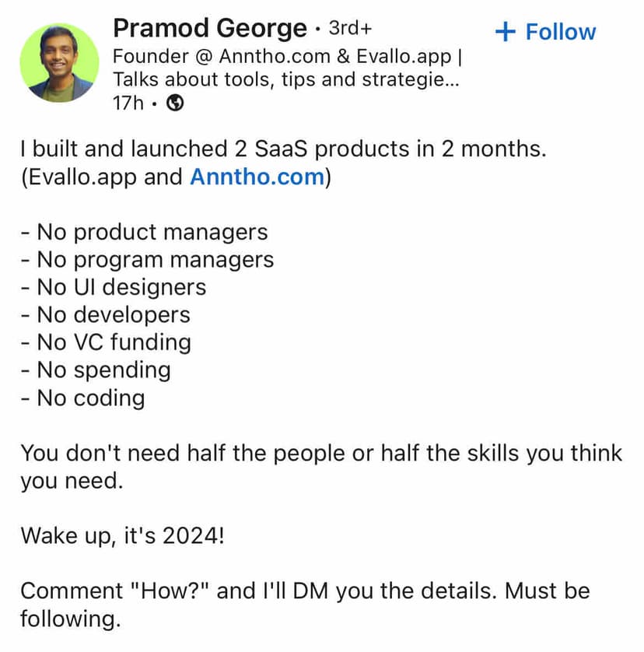Open the Anntho.com hyperlink in the post

[x=257, y=177]
